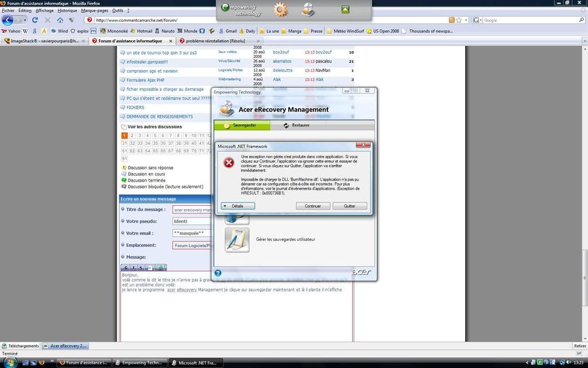Click the search magnifier in Google search box

tap(582, 20)
